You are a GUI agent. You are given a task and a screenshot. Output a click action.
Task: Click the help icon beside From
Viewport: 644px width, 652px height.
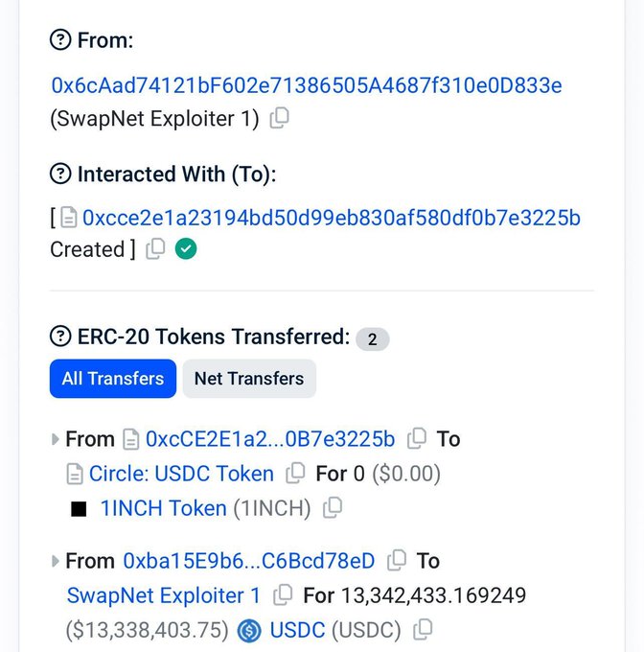tap(60, 40)
